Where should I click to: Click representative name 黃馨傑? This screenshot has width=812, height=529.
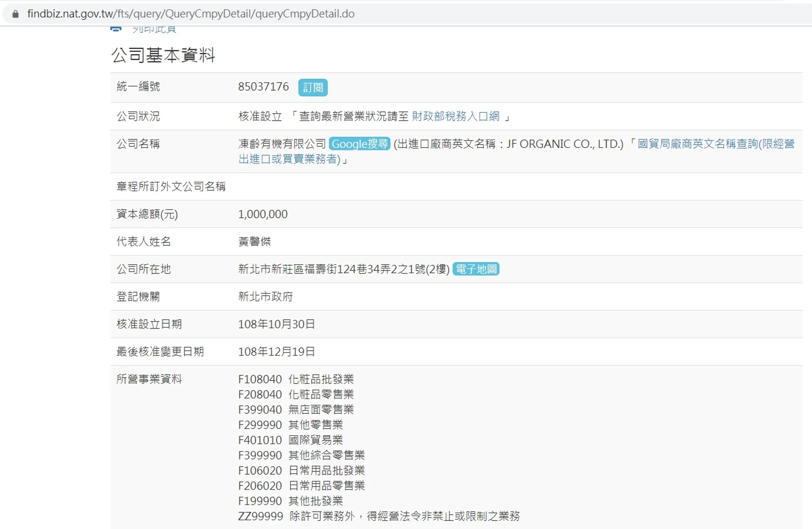(x=254, y=241)
